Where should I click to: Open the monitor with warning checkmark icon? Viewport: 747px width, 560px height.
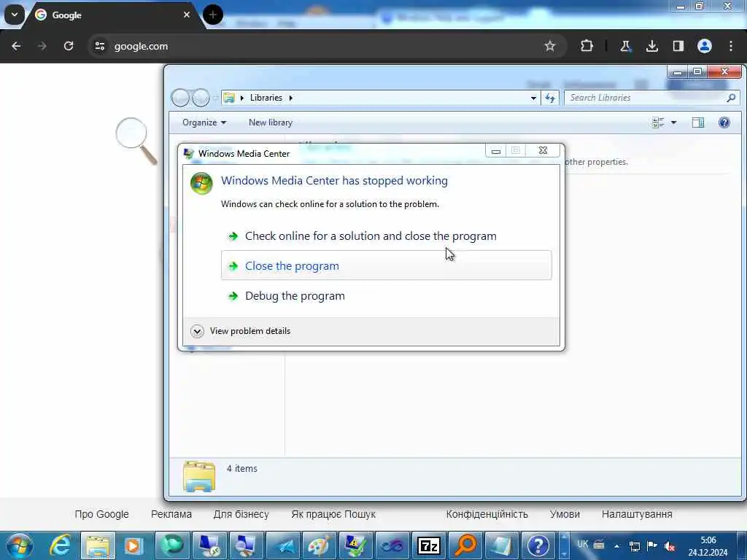click(356, 545)
